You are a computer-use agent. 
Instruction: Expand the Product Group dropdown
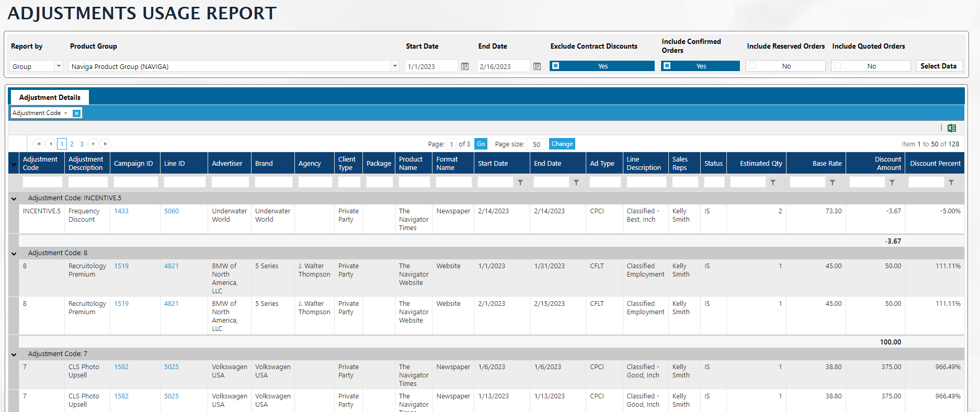[394, 66]
